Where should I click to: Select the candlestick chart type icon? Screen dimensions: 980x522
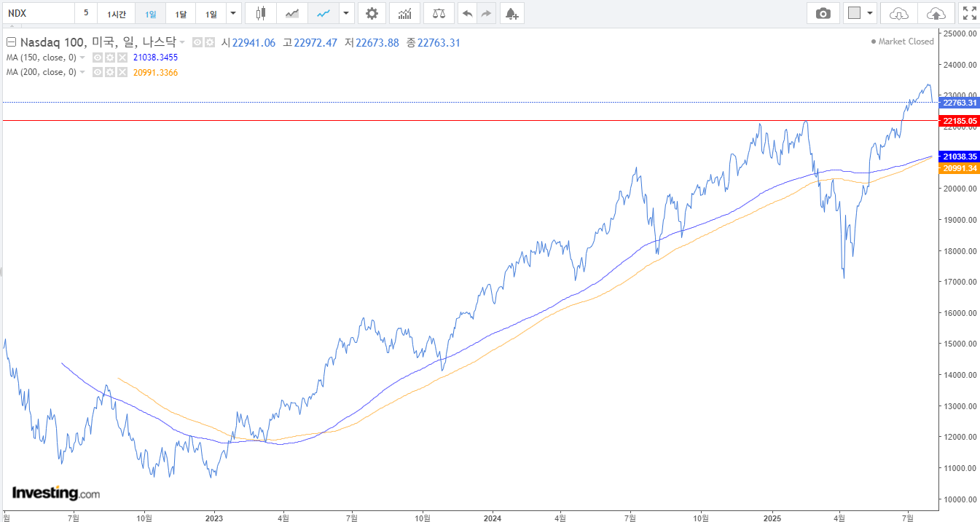pos(261,13)
